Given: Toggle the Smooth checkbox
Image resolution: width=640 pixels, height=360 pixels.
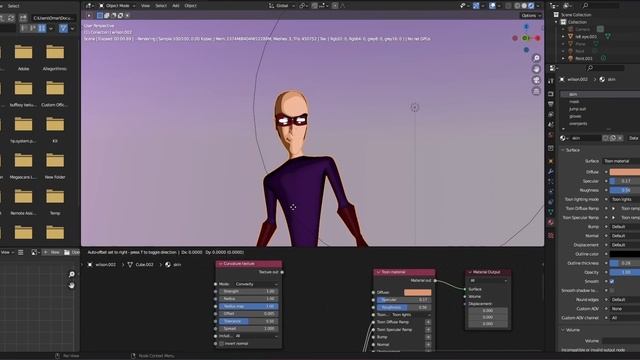Looking at the screenshot, I should click(x=612, y=282).
